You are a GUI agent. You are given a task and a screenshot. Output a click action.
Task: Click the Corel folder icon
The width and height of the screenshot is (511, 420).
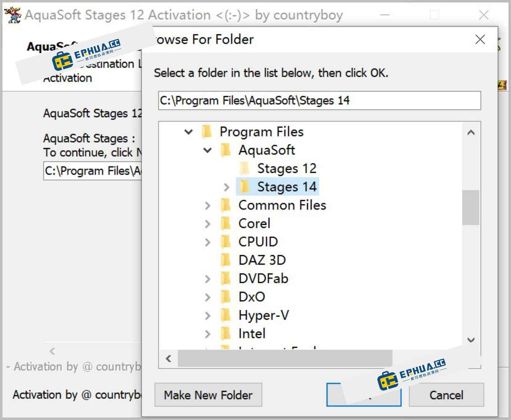[226, 223]
